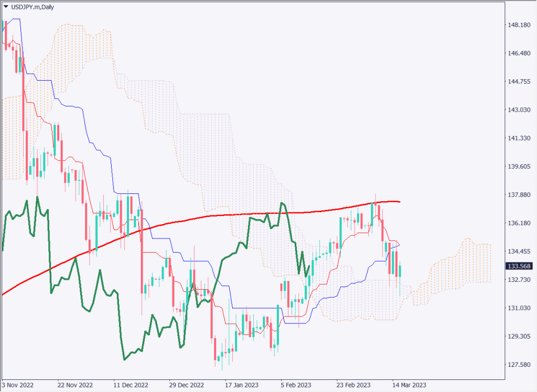Click the USDJPY.m,Daily chart title
This screenshot has width=537, height=392.
pos(33,7)
